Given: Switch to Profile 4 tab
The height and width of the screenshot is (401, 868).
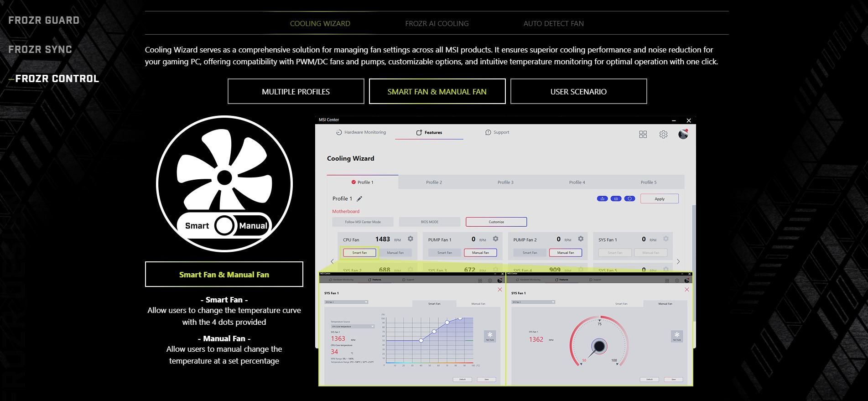Looking at the screenshot, I should click(x=577, y=182).
